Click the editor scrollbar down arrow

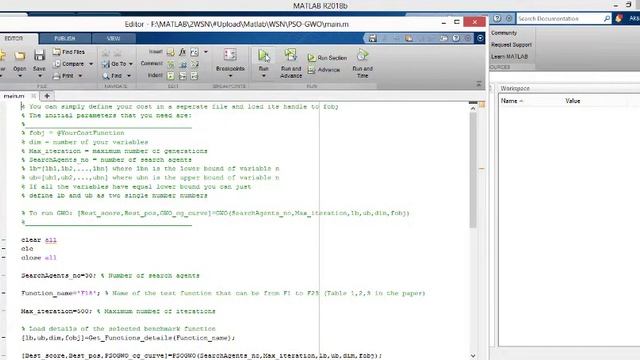click(x=473, y=356)
